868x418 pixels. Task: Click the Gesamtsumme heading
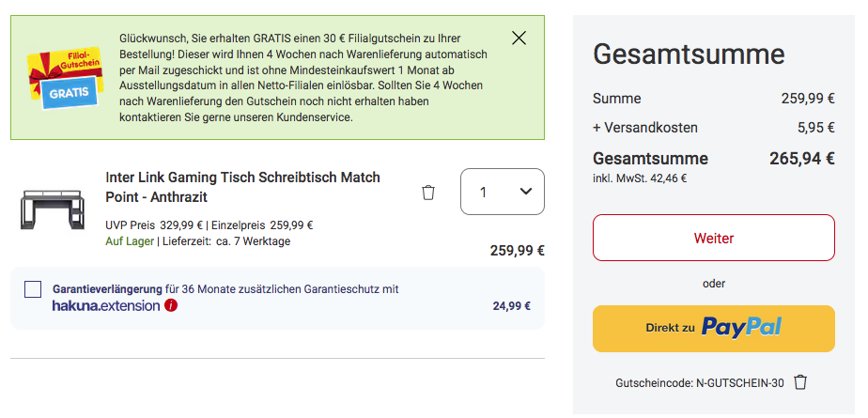689,54
